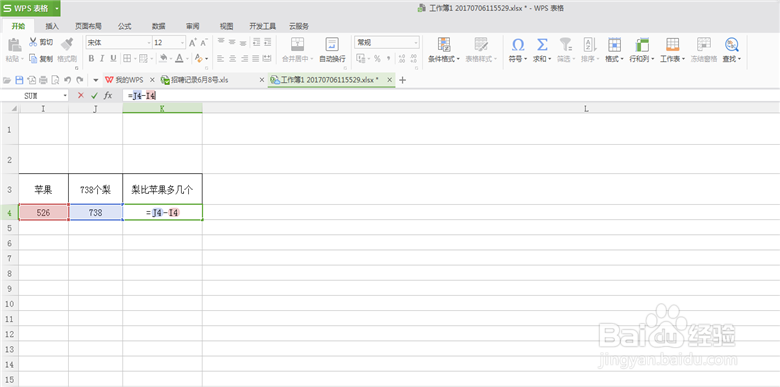Open number format 常规 dropdown
The image size is (780, 387).
click(x=416, y=43)
